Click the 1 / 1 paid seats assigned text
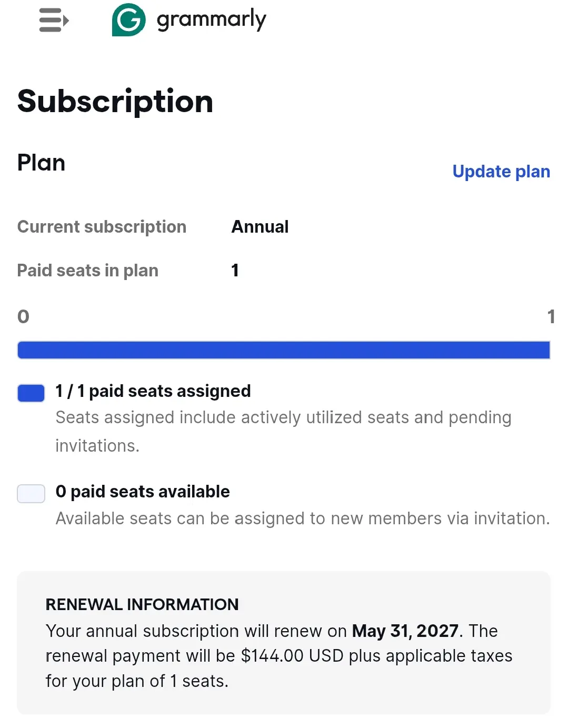568x728 pixels. click(153, 391)
